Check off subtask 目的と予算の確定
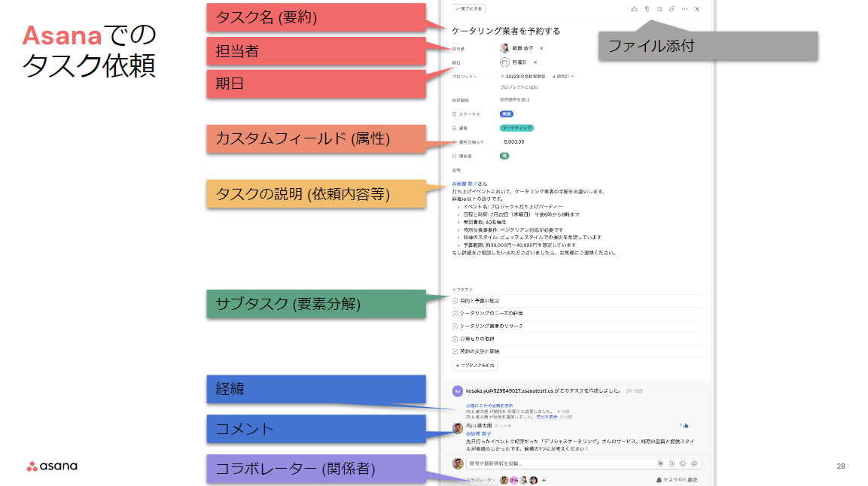This screenshot has height=486, width=868. pos(455,301)
